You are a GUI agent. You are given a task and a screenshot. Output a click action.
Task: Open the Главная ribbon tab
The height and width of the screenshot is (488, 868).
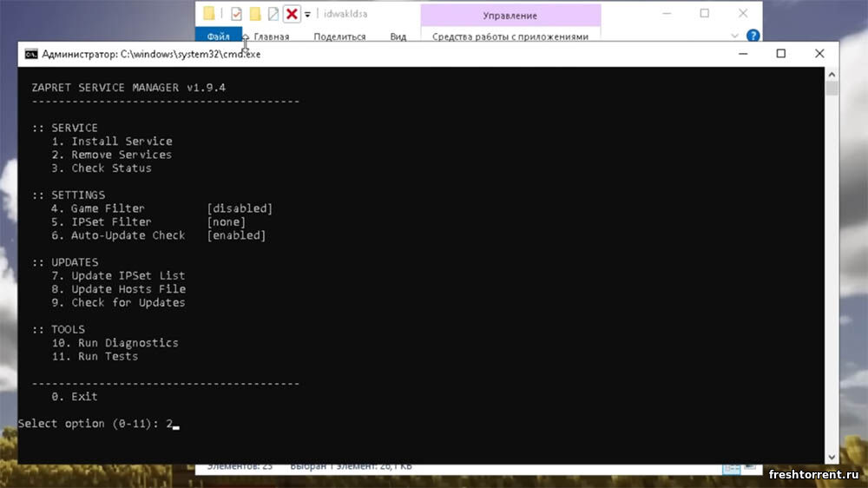[x=271, y=36]
